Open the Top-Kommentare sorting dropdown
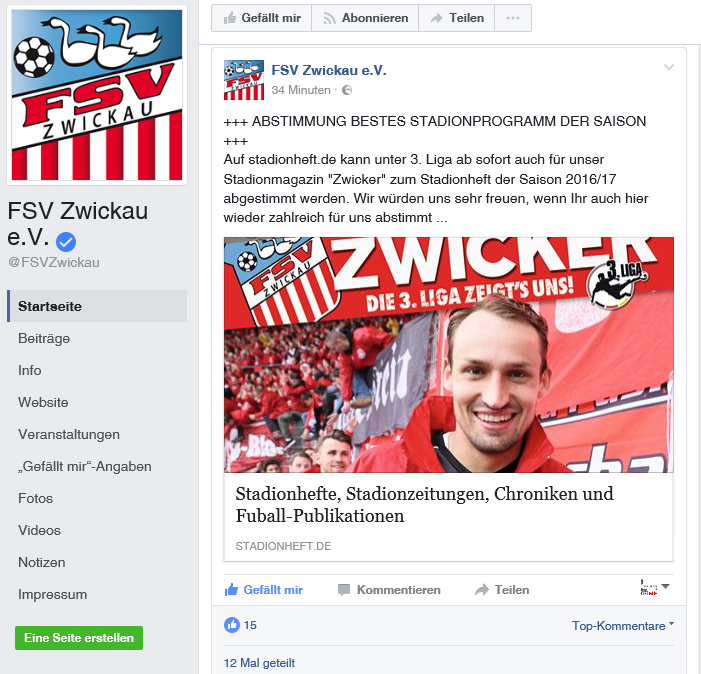The image size is (701, 674). 623,626
